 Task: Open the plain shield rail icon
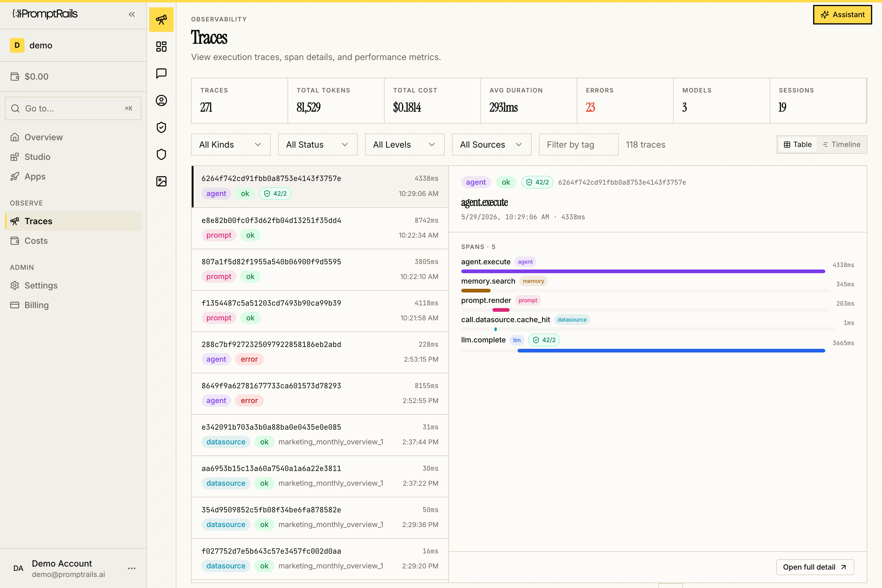[x=161, y=154]
